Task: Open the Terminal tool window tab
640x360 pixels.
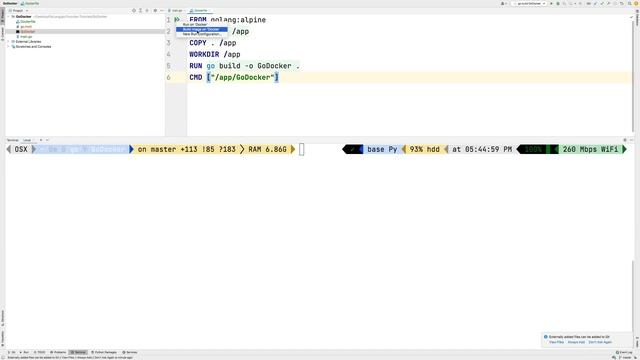Action: 78,352
